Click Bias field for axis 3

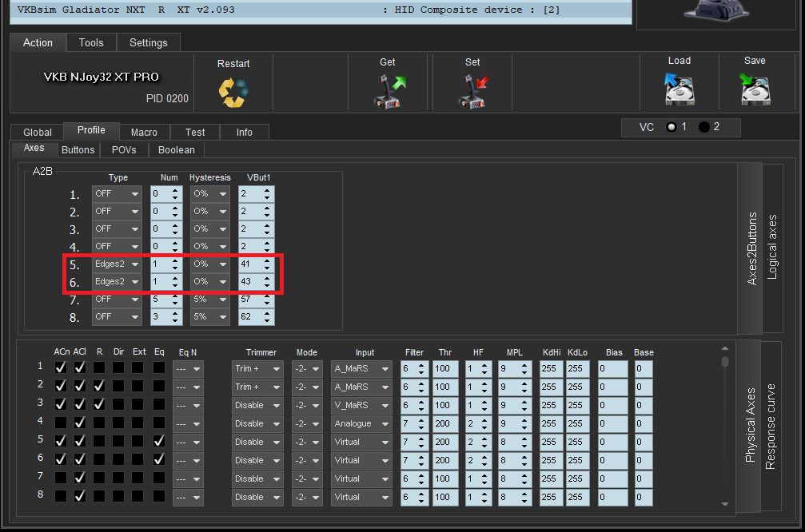613,405
